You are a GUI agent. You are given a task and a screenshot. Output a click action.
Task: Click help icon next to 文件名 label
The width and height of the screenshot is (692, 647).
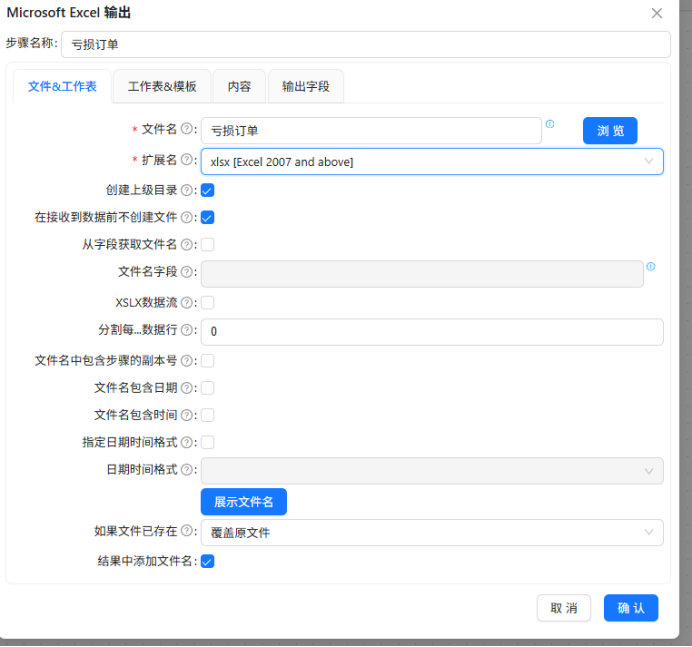187,129
